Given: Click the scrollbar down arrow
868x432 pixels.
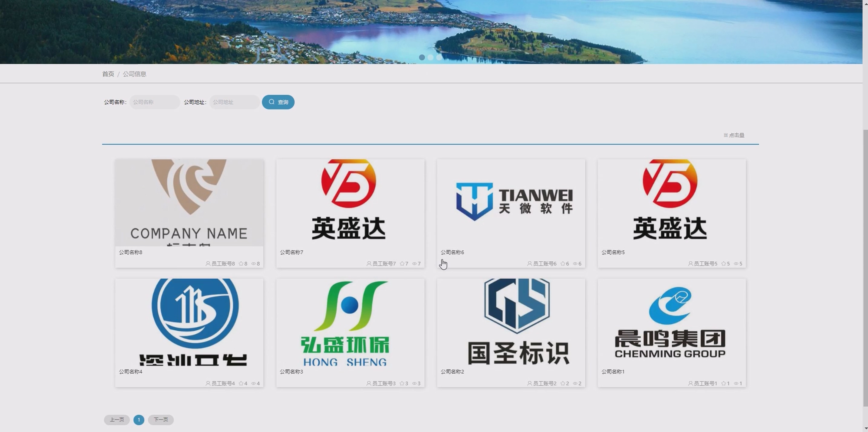Looking at the screenshot, I should (x=865, y=429).
